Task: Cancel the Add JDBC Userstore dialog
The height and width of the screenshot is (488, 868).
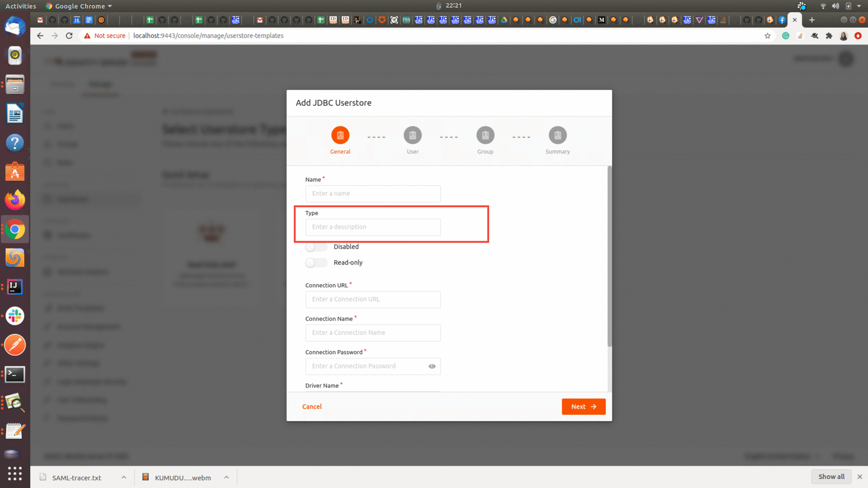Action: point(312,407)
